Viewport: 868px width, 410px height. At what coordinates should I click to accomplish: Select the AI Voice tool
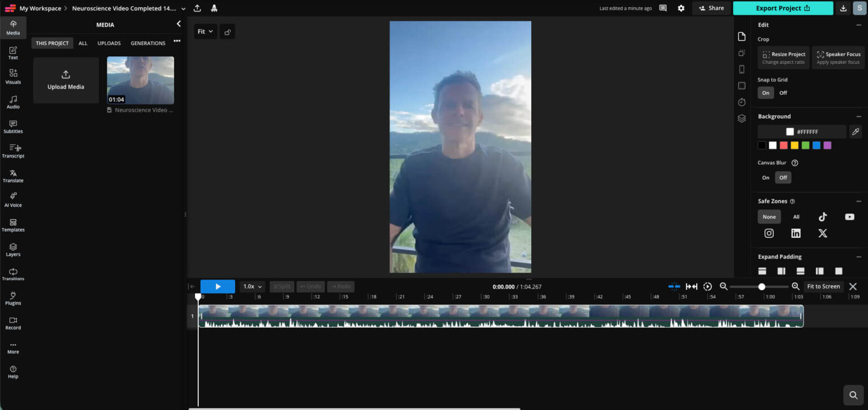(13, 200)
